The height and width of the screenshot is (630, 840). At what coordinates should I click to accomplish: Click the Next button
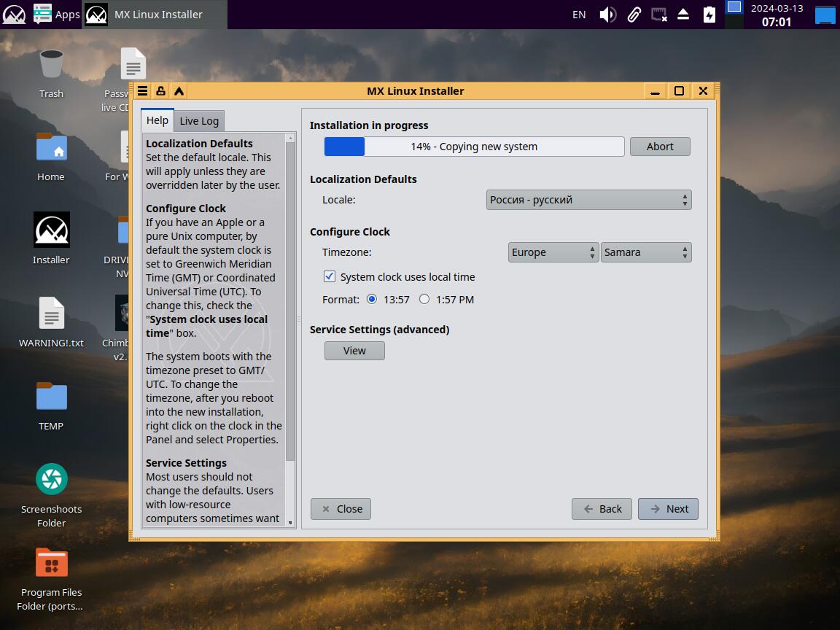668,509
